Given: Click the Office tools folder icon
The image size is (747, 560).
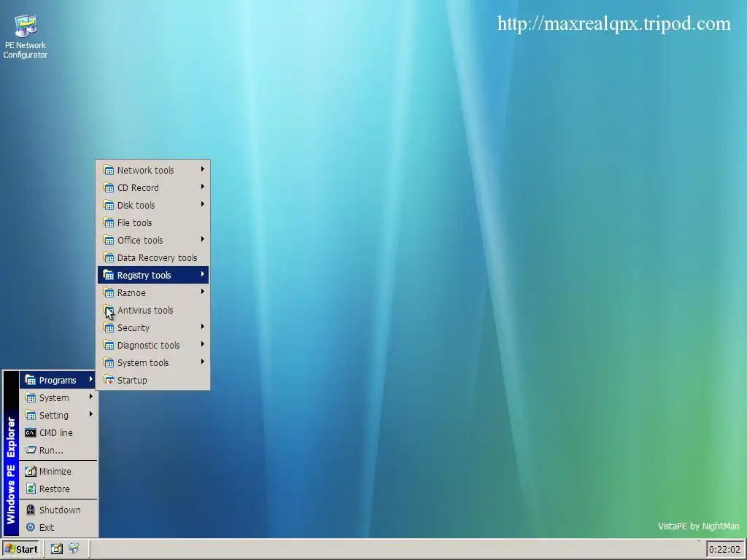Looking at the screenshot, I should pyautogui.click(x=109, y=240).
